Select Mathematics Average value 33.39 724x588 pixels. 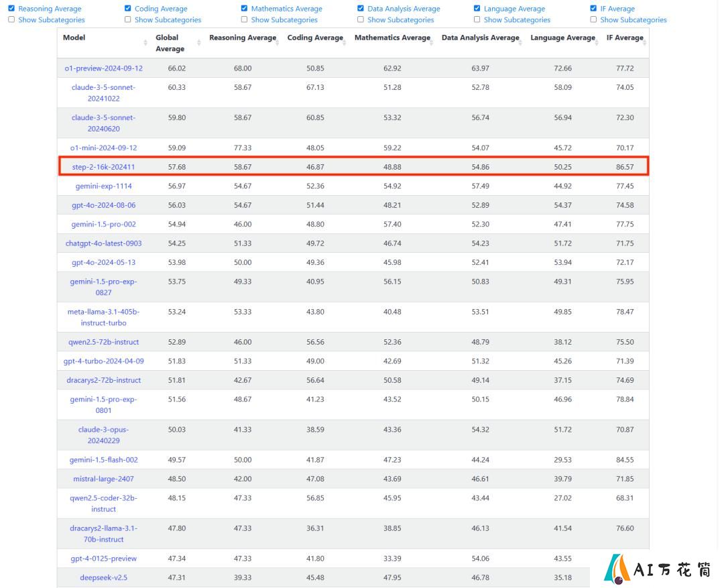(x=392, y=558)
